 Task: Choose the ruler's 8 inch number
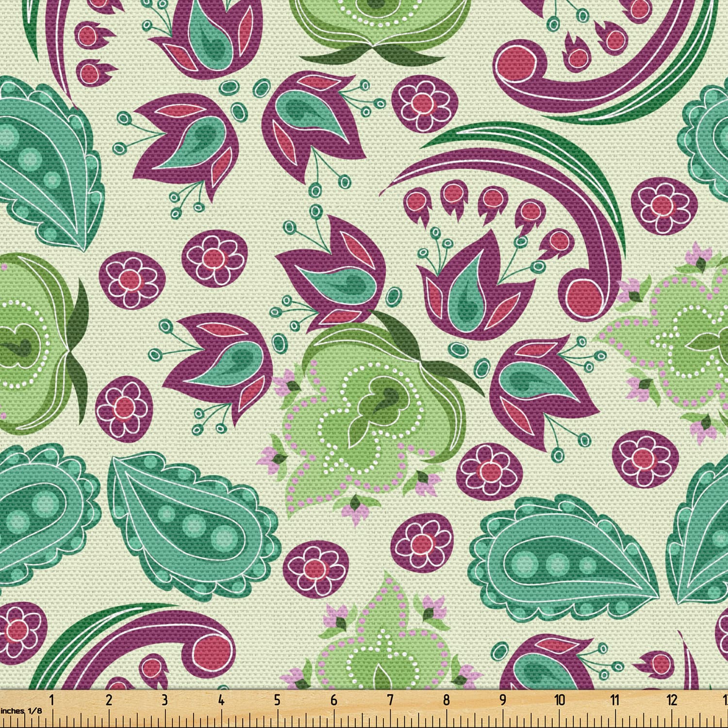tap(447, 700)
